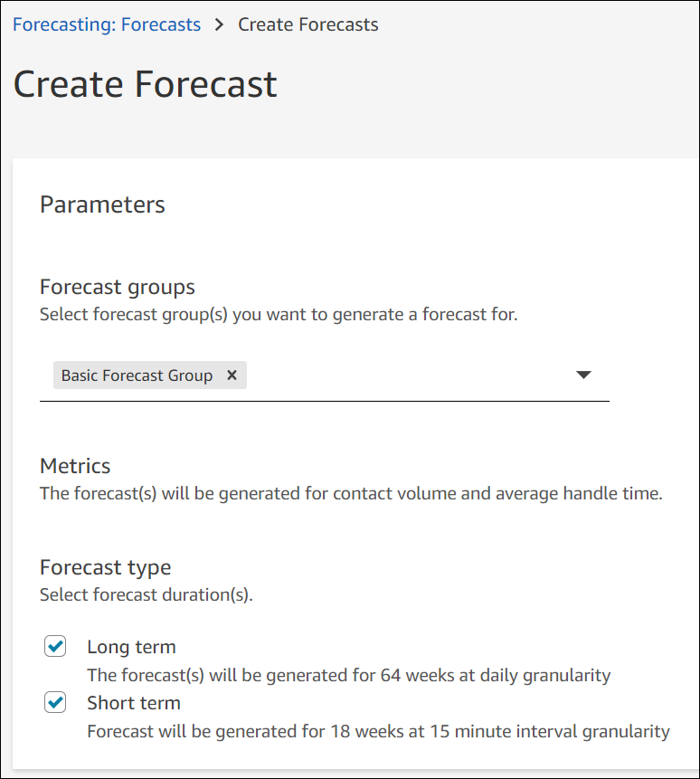Remove Basic Forecast Group using its X icon

[x=232, y=375]
